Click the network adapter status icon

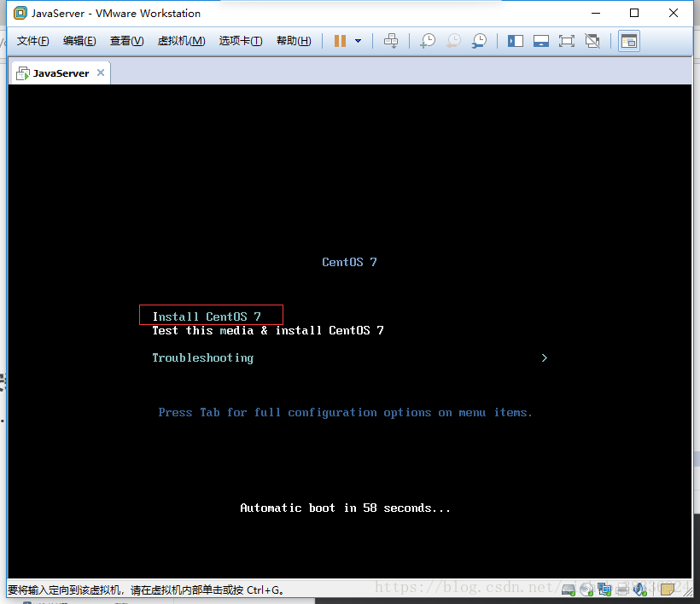(604, 589)
